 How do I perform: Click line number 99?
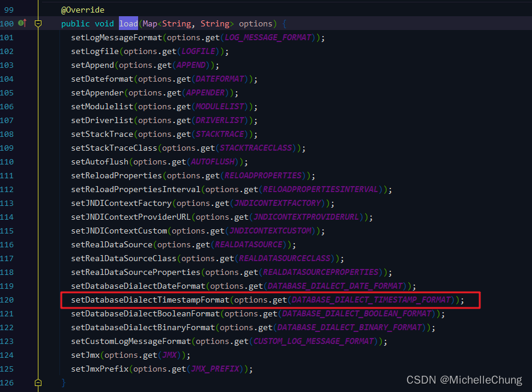point(8,10)
